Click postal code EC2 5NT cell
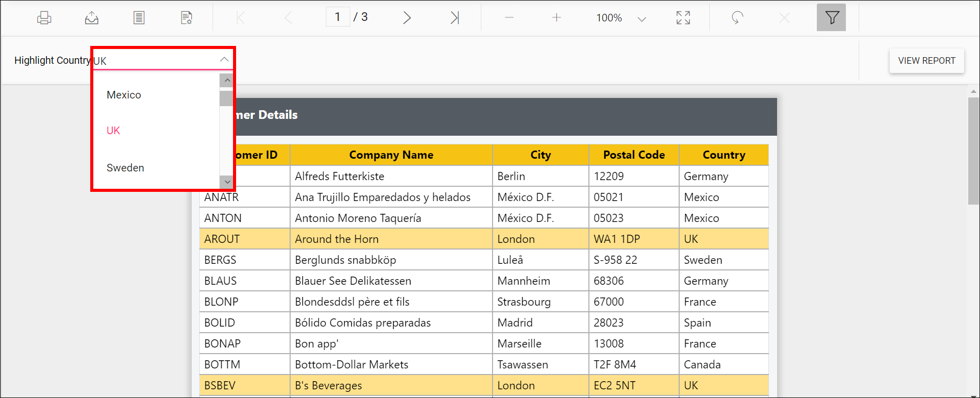This screenshot has height=398, width=980. (634, 385)
